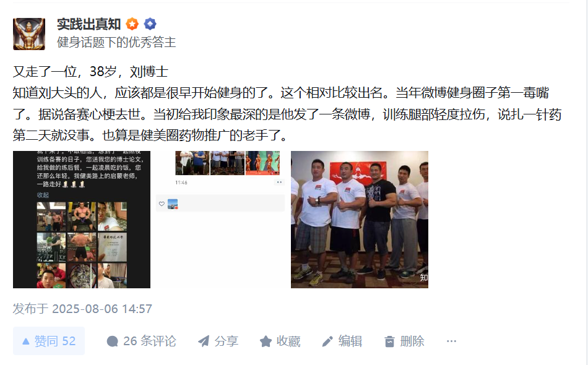Screen dimensions: 588x365
Task: Expand the more options ellipsis menu
Action: coord(451,341)
